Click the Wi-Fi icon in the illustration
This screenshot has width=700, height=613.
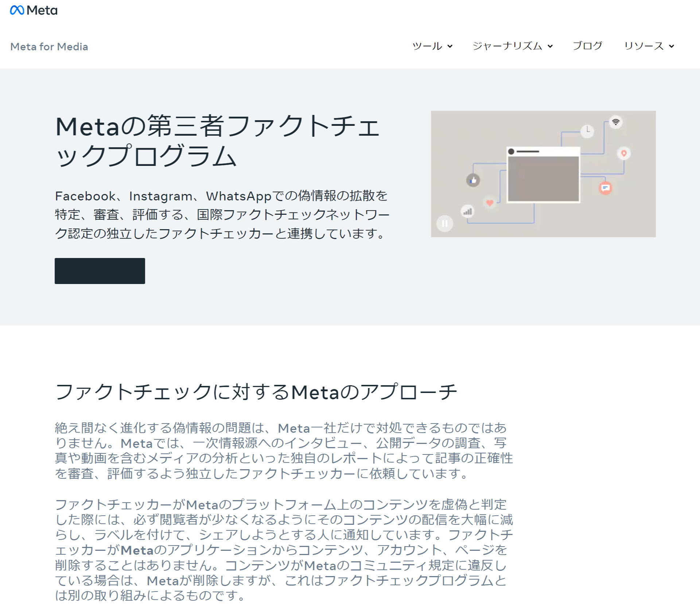pos(615,122)
